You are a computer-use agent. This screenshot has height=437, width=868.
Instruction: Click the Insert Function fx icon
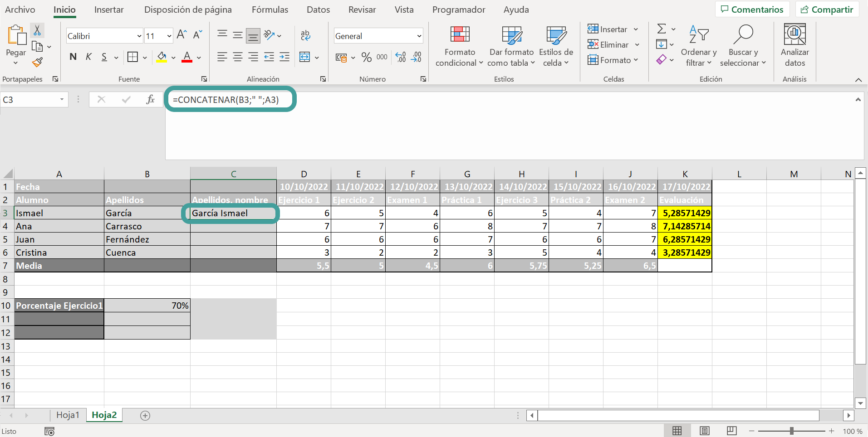tap(150, 99)
